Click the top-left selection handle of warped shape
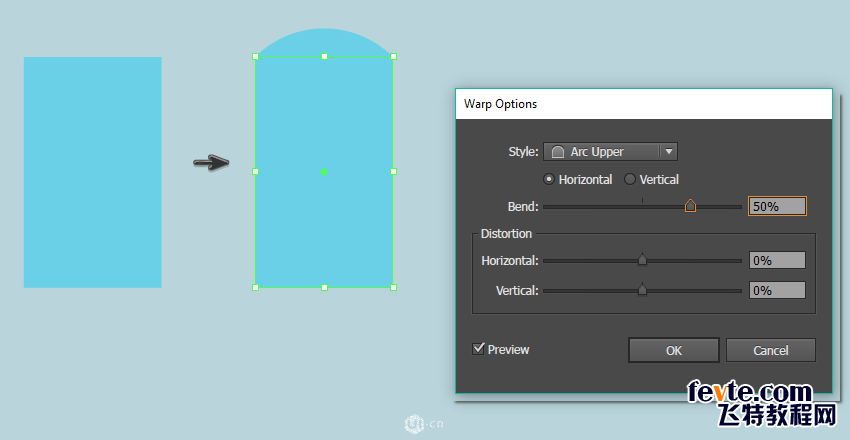This screenshot has width=850, height=440. click(255, 56)
